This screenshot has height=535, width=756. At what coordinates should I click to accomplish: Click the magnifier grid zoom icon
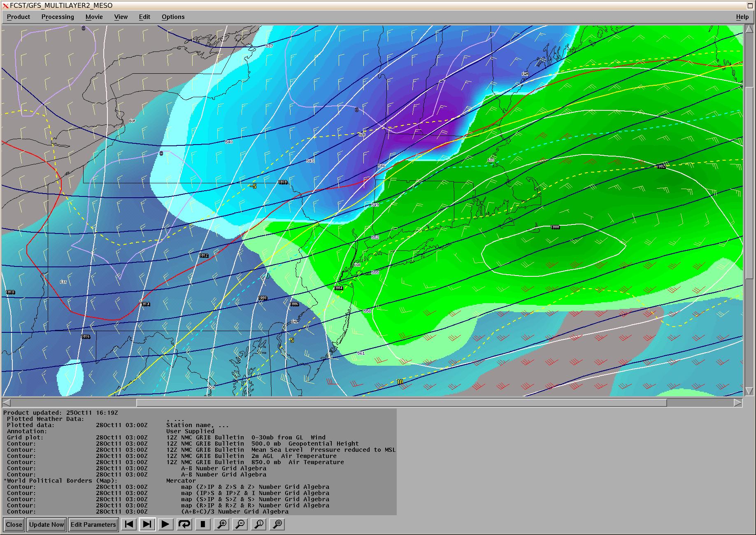[278, 524]
